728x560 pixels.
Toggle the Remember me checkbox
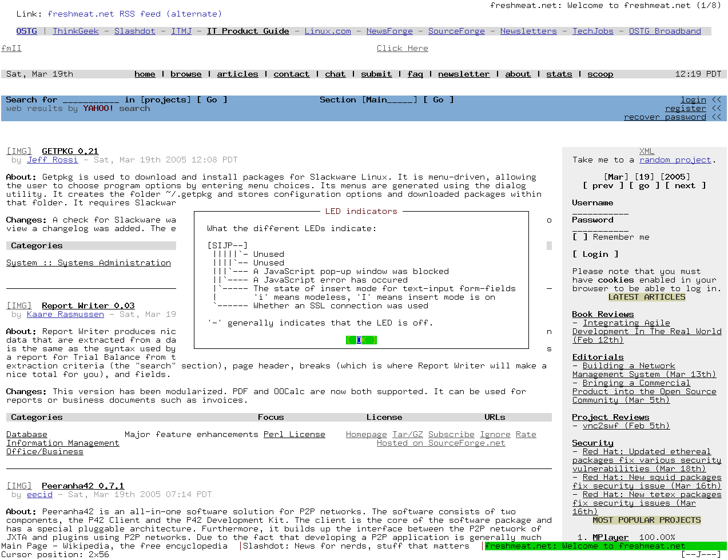580,237
